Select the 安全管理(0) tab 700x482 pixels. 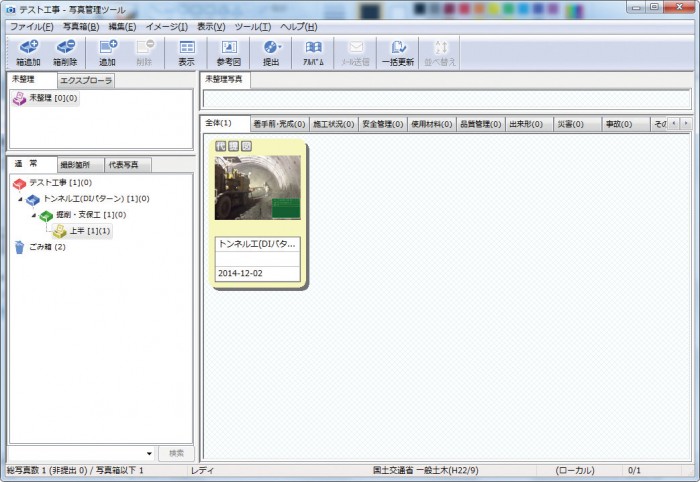pos(383,124)
